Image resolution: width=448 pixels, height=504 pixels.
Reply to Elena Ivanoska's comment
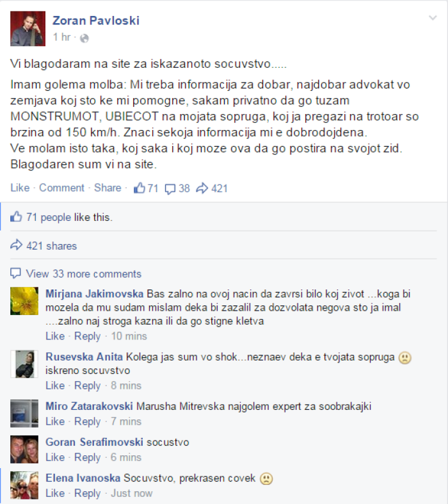pyautogui.click(x=87, y=493)
